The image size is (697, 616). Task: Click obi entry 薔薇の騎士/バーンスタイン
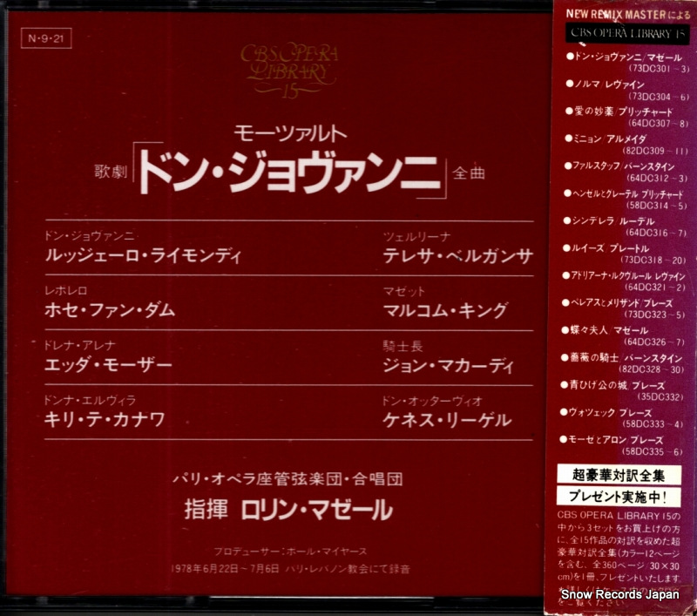tap(621, 358)
